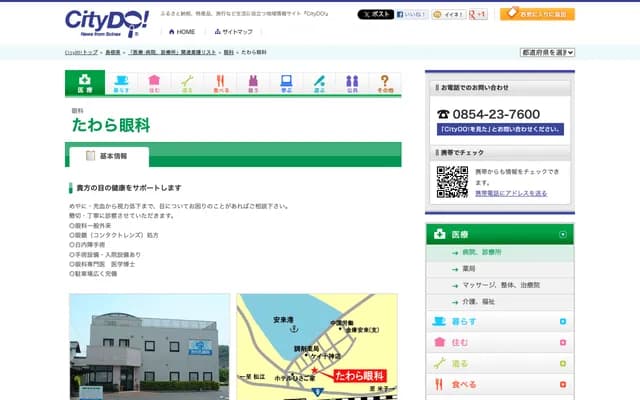Select マッサージ、整体、治療院 in the sidebar
This screenshot has height=400, width=640.
click(500, 285)
